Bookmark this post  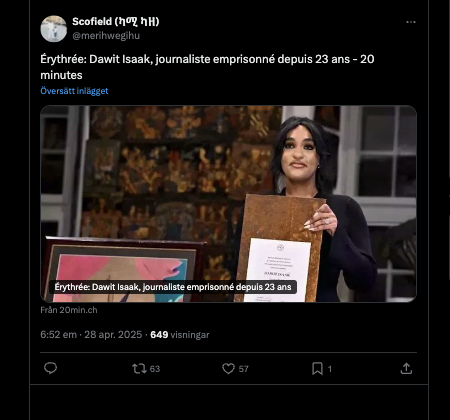[x=317, y=369]
